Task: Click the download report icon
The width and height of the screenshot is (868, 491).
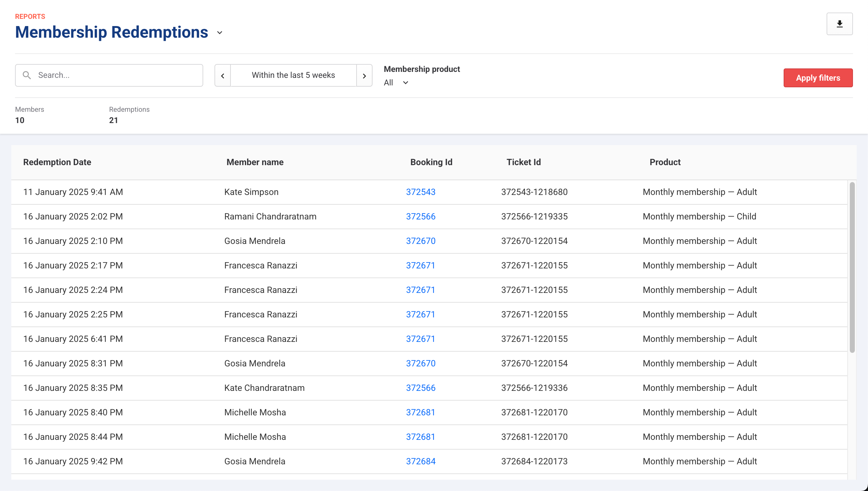Action: click(x=839, y=24)
